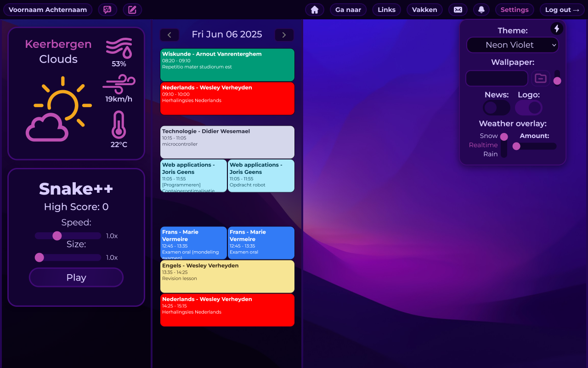588x368 pixels.
Task: Open the Theme dropdown showing Neon Violet
Action: 513,45
